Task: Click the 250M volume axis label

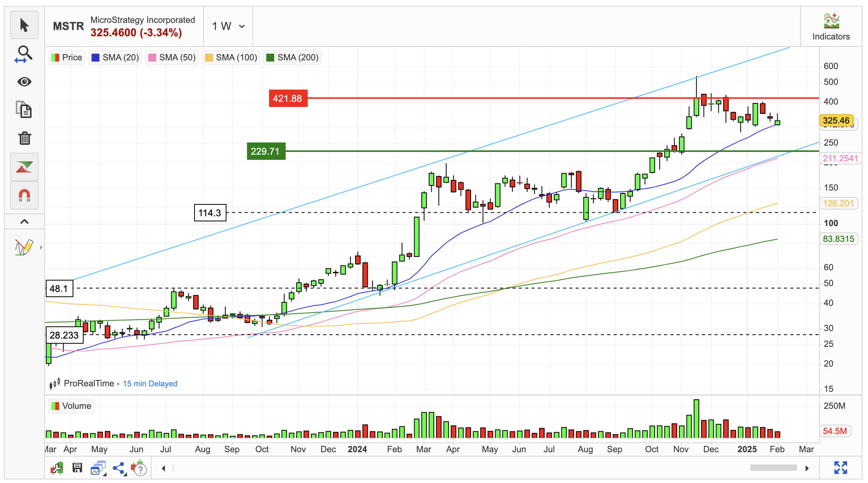Action: coord(834,406)
